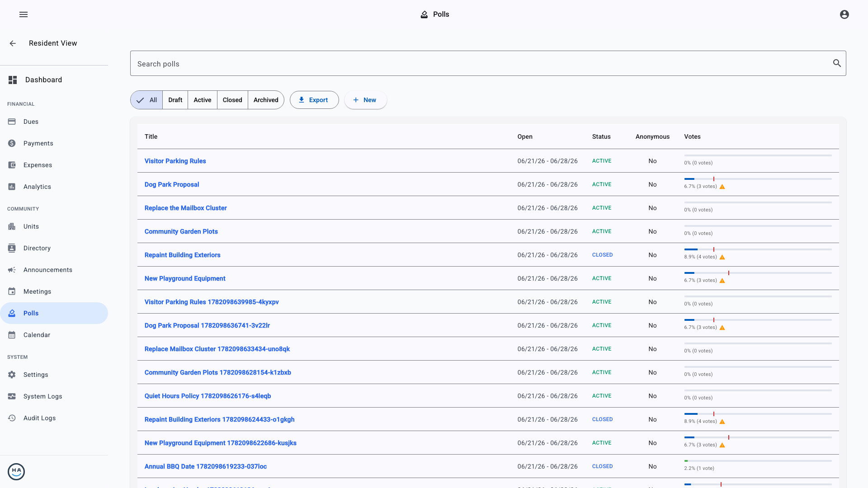
Task: Click the Resident View label
Action: tap(53, 43)
